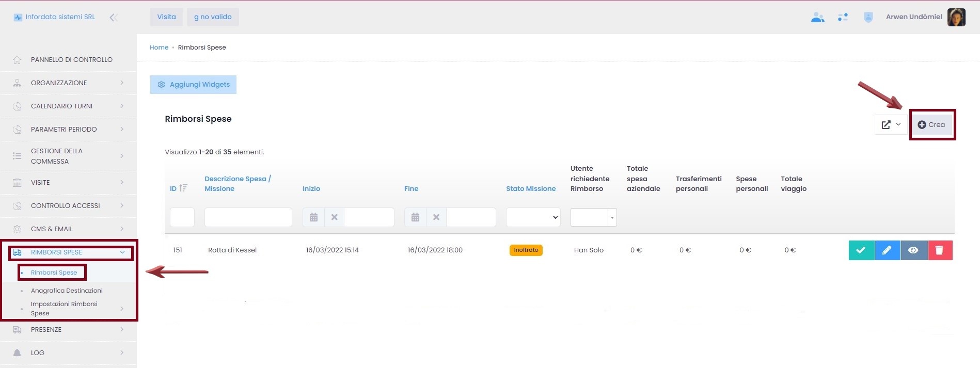Screen dimensions: 980x368
Task: Edit the Rotta di Kessel reimbursement with pencil icon
Action: tap(887, 250)
